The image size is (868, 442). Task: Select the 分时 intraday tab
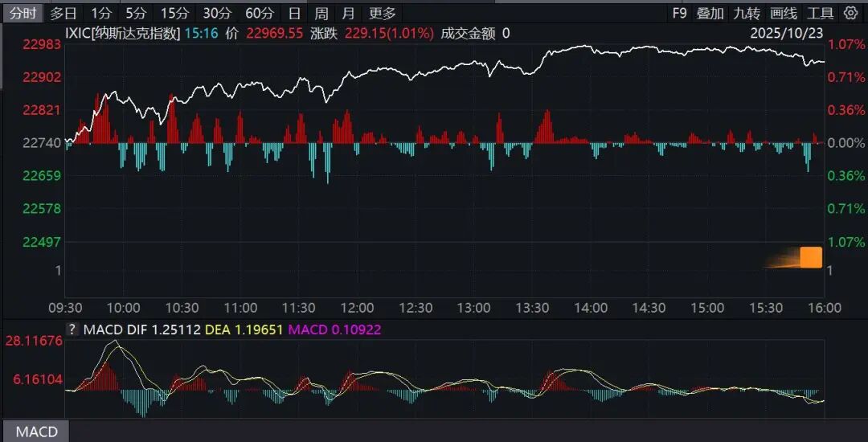click(x=23, y=13)
